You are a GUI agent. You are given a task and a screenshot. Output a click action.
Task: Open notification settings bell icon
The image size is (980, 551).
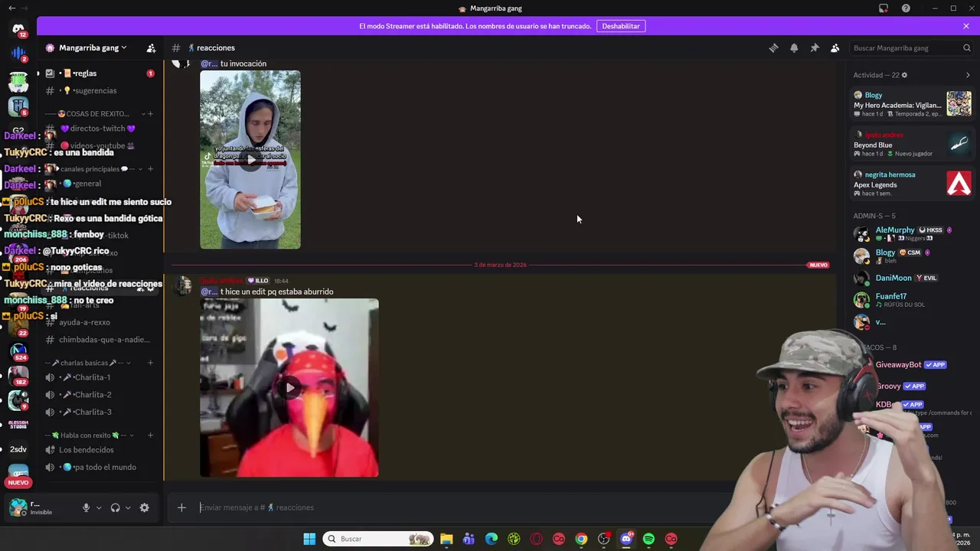[794, 47]
